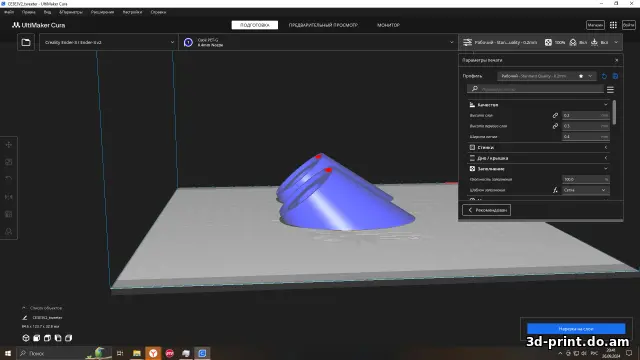The image size is (640, 360).
Task: Click the adhesion icon in settings bar
Action: point(594,42)
